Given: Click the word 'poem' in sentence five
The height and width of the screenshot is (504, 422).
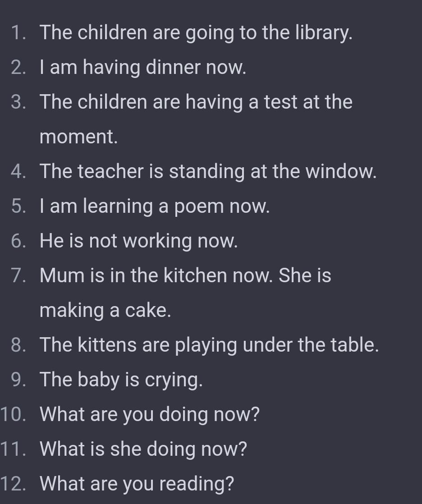Looking at the screenshot, I should coord(199,207).
